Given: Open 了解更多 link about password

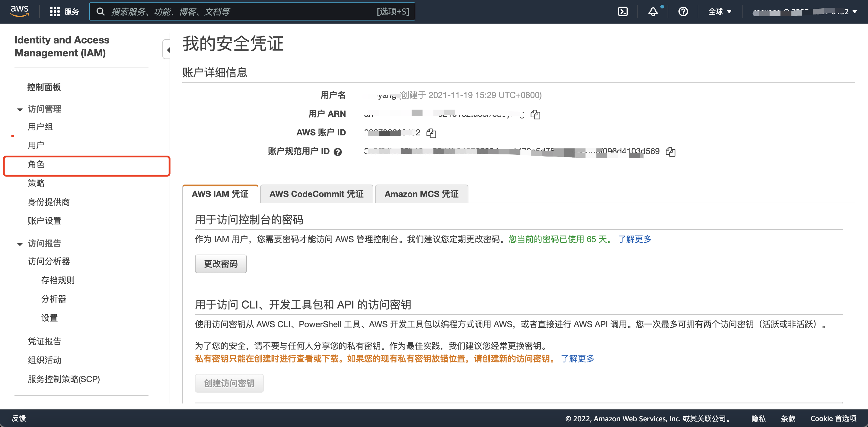Looking at the screenshot, I should [634, 239].
